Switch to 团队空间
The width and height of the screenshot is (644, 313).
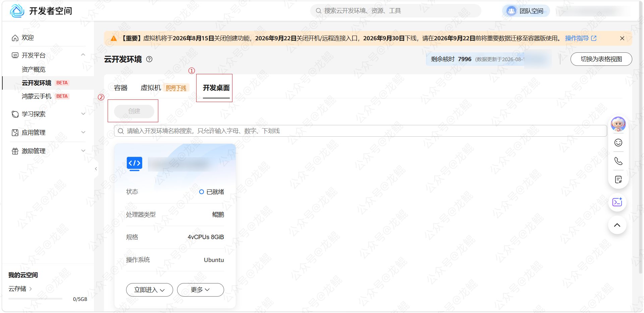(x=526, y=11)
